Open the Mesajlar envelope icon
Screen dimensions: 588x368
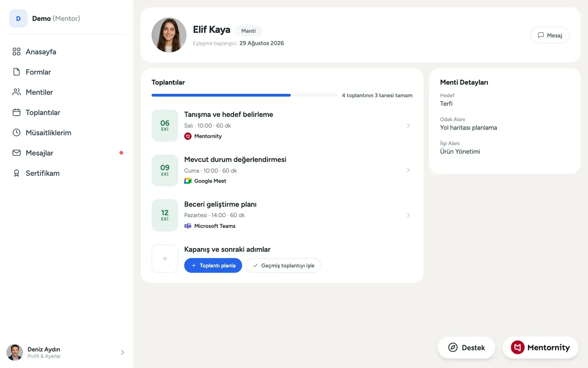pyautogui.click(x=17, y=153)
